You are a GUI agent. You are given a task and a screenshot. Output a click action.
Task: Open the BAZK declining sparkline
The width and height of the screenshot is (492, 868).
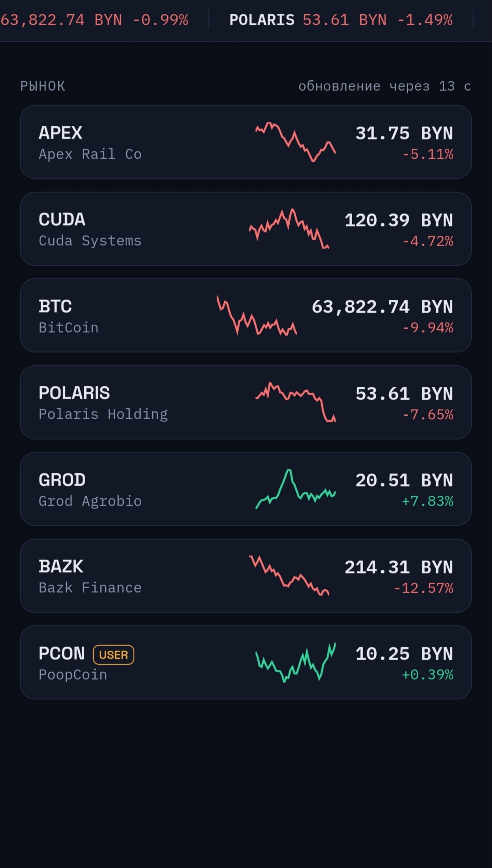pos(289,576)
